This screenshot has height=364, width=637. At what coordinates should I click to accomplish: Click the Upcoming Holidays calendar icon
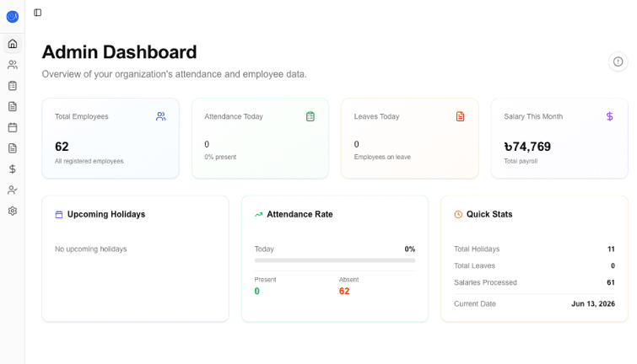59,214
